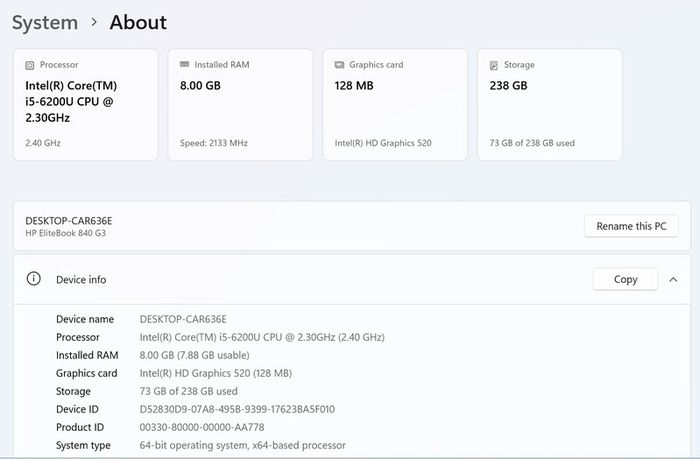Click the 'Device ID' row label
700x459 pixels.
point(77,409)
